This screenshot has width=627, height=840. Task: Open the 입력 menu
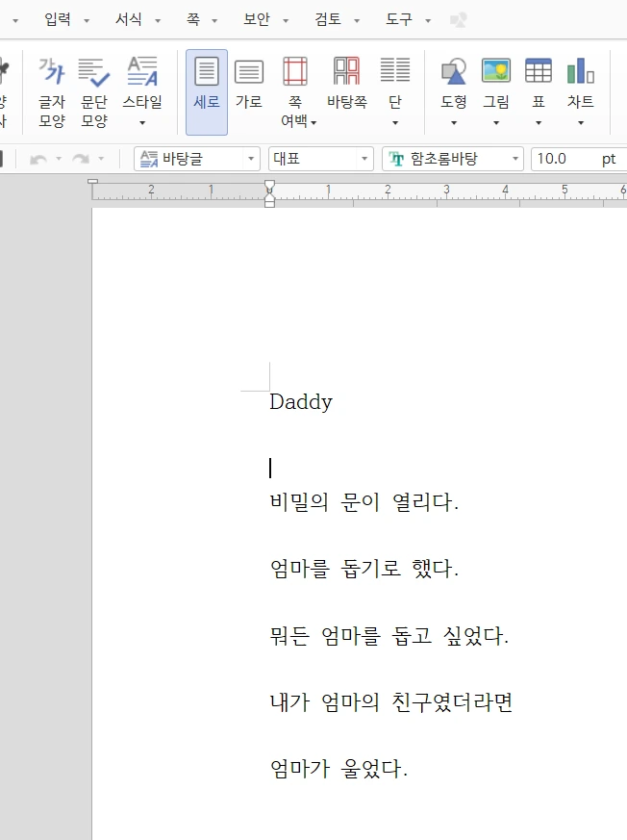point(58,20)
